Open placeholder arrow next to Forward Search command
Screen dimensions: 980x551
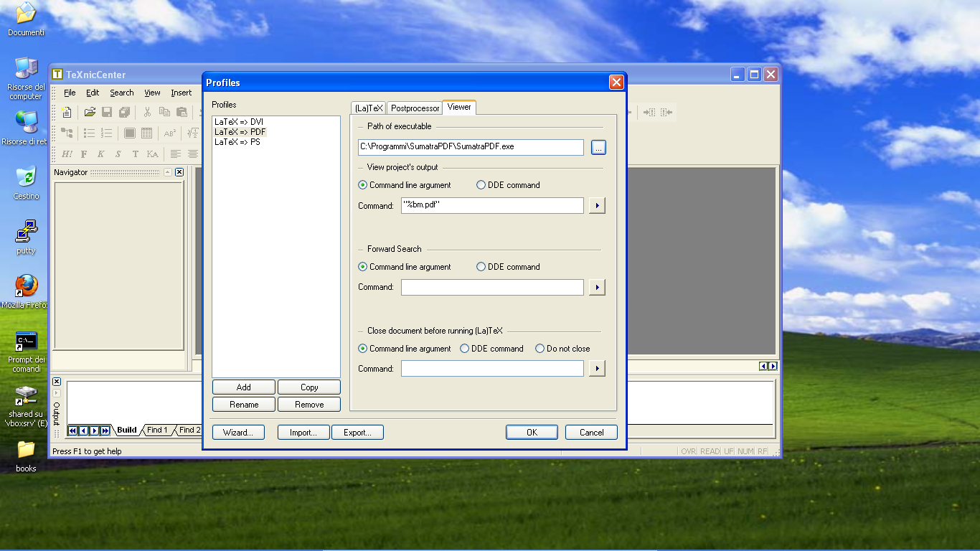597,288
